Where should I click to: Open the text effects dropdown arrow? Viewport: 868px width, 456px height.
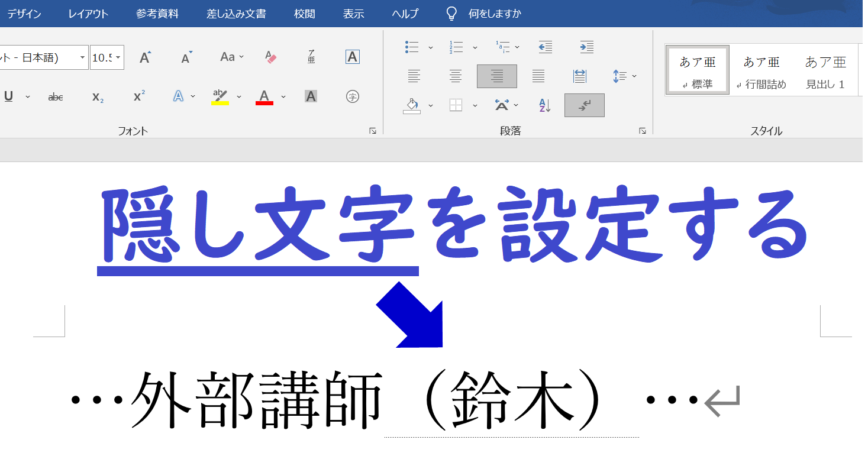point(192,96)
